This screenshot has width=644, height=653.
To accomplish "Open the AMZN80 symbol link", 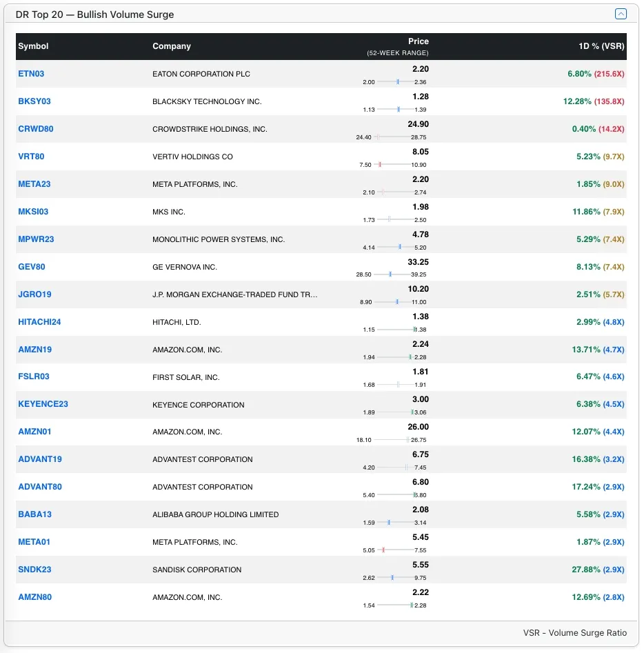I will [x=34, y=596].
